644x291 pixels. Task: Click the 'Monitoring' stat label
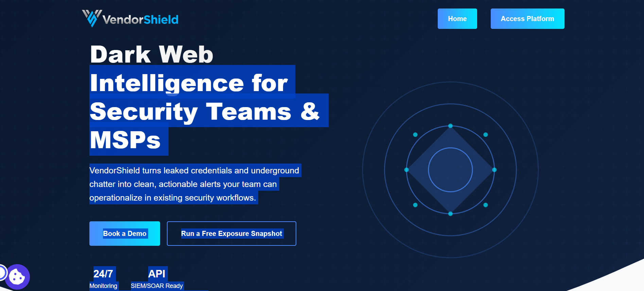103,286
